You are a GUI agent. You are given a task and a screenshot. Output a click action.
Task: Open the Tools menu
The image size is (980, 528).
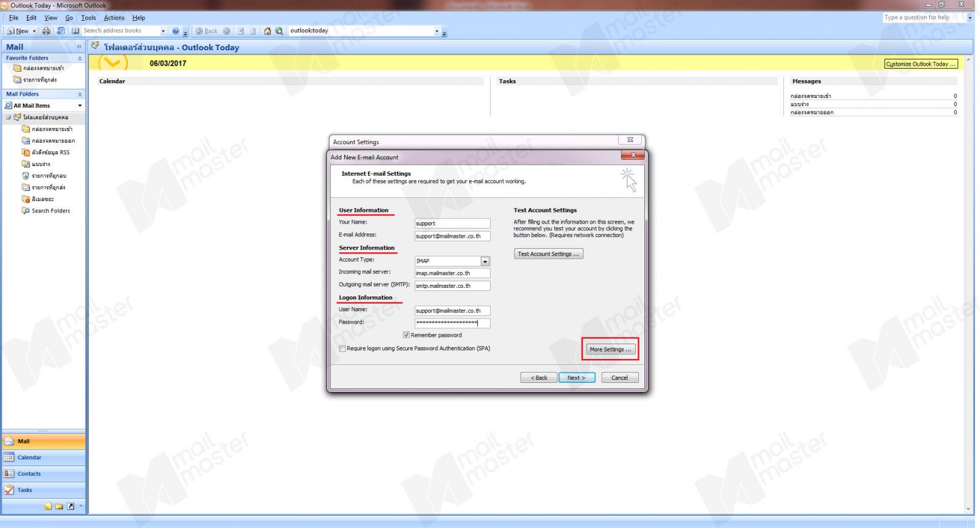click(88, 18)
